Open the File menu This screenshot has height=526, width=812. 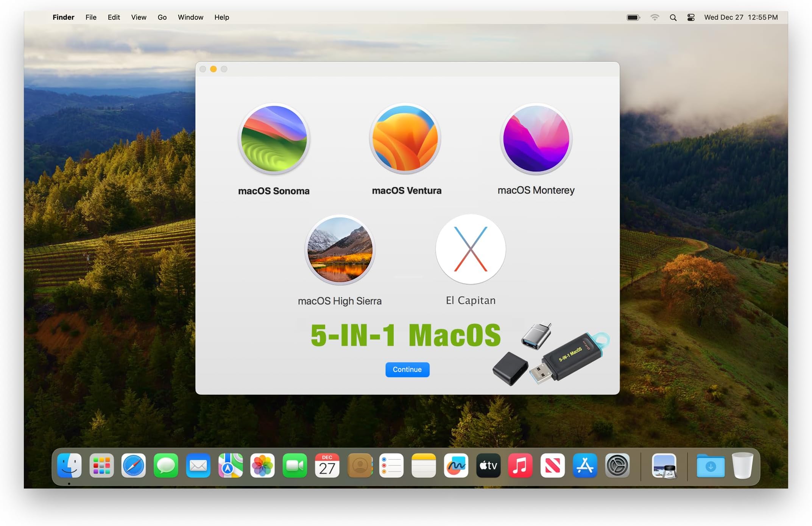[91, 17]
